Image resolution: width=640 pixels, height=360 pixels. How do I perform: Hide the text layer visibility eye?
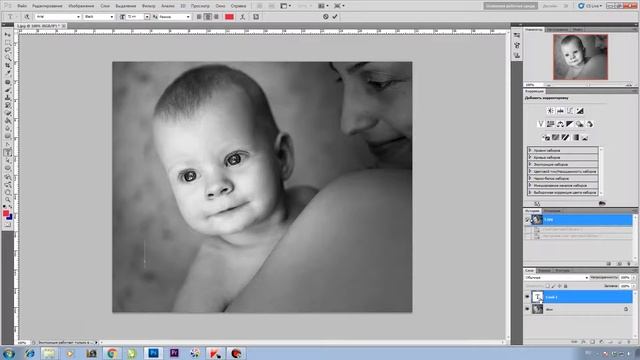click(x=527, y=297)
